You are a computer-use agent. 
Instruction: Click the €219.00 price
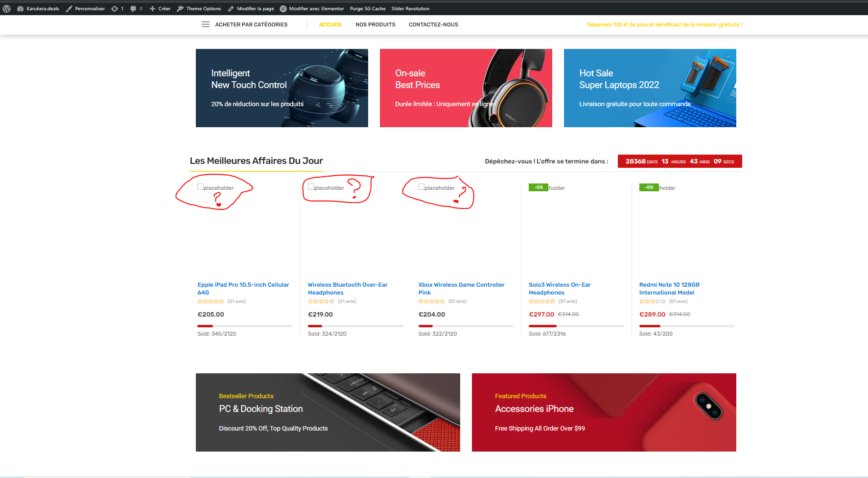(320, 315)
